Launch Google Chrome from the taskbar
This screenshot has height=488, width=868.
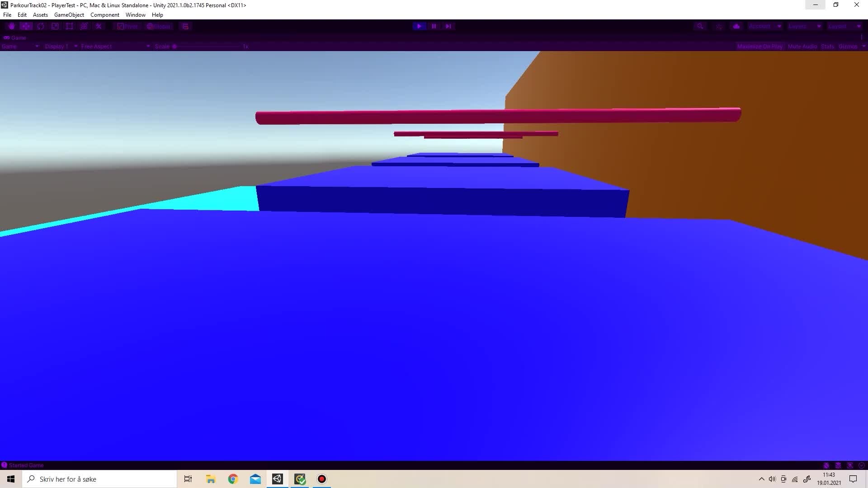[232, 479]
